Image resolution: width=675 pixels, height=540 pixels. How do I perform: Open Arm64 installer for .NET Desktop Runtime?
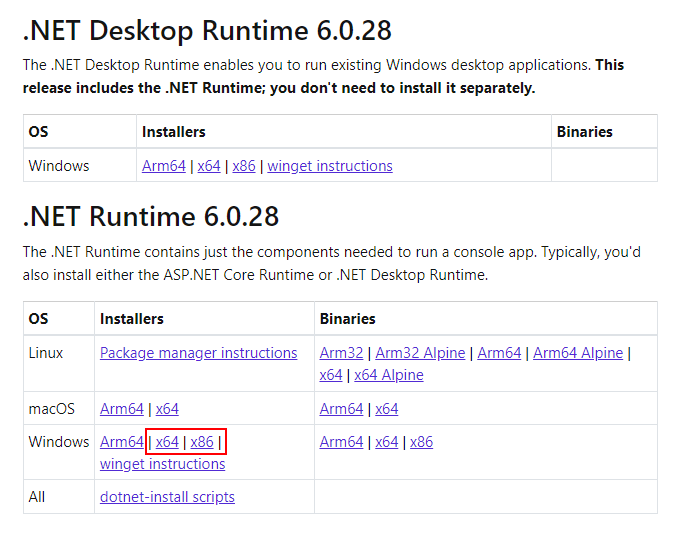click(x=164, y=166)
